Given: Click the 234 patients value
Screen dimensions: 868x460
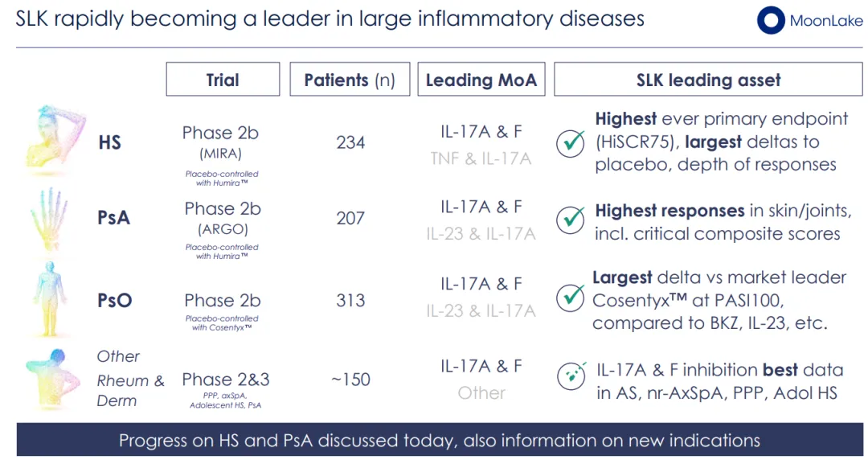Looking at the screenshot, I should coord(350,142).
